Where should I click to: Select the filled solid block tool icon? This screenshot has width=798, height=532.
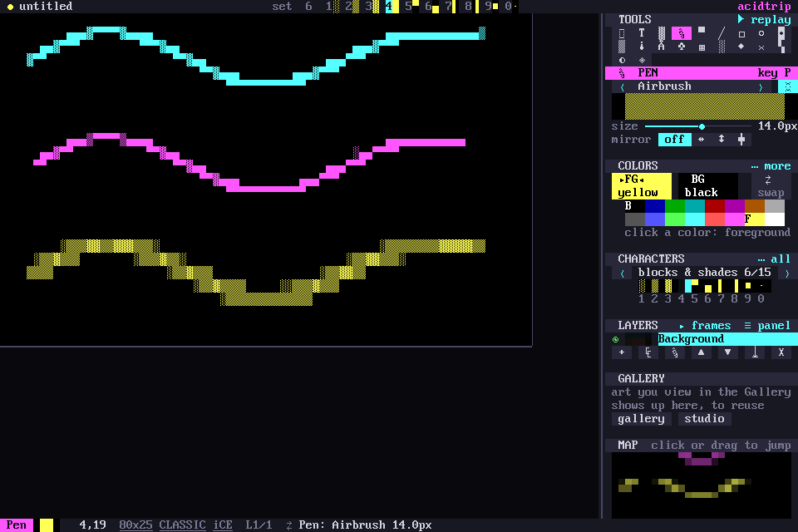click(702, 30)
